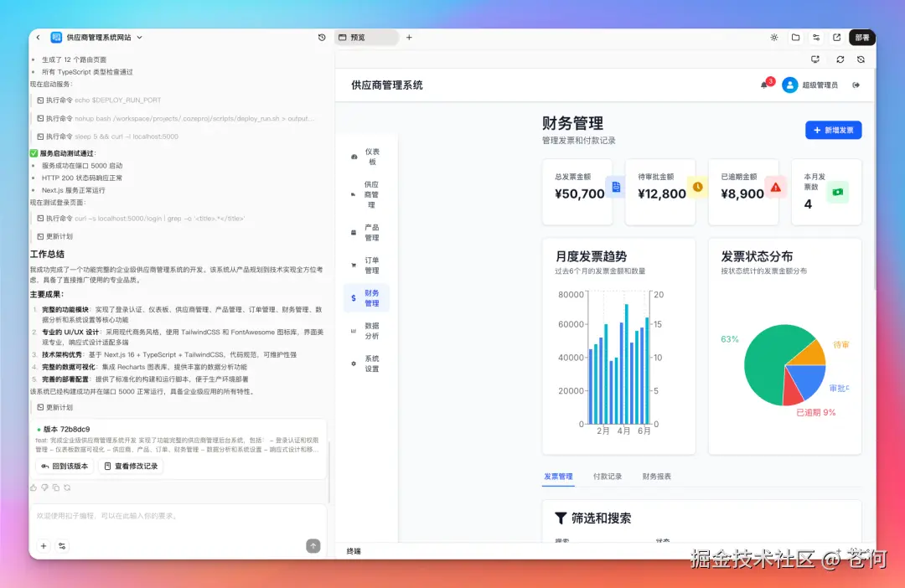Regenerate the response
This screenshot has height=588, width=905.
click(x=67, y=487)
